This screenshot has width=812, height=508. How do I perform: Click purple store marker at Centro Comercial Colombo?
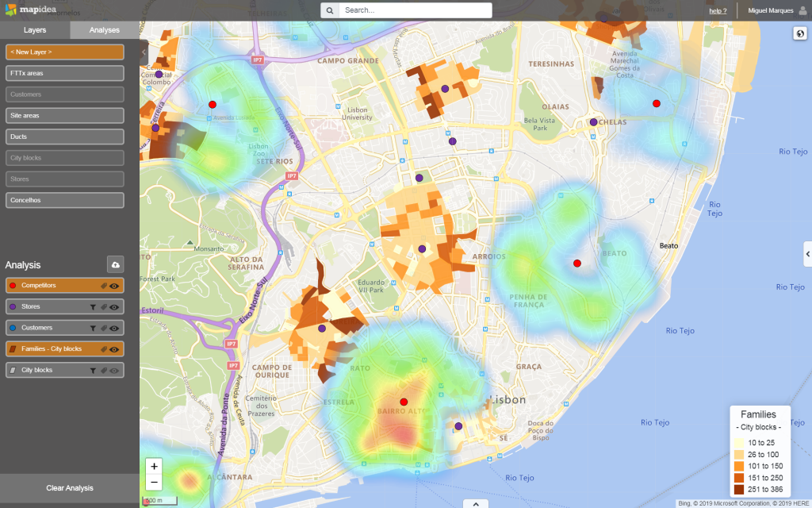point(159,74)
